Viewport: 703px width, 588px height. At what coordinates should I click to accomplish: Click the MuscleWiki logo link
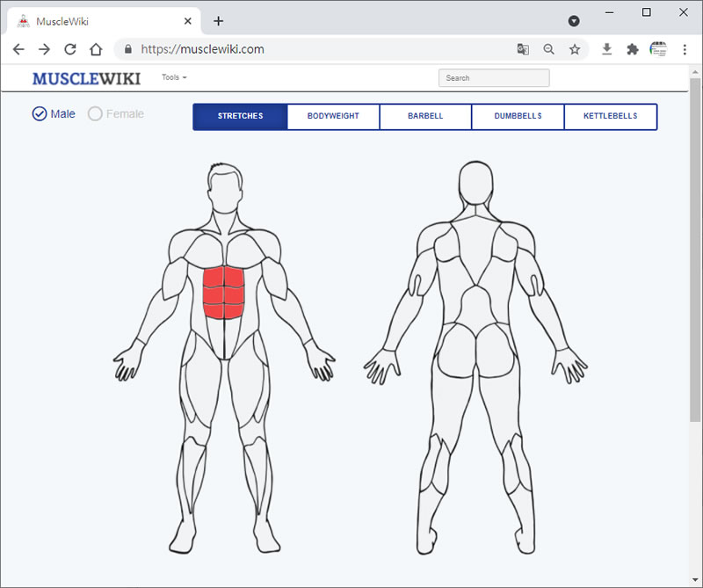86,79
